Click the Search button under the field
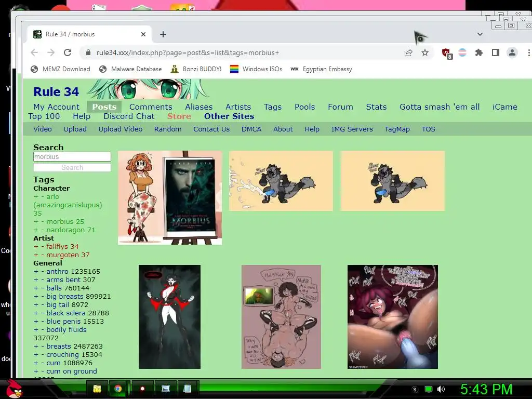Viewport: 532px width, 399px height. [72, 168]
